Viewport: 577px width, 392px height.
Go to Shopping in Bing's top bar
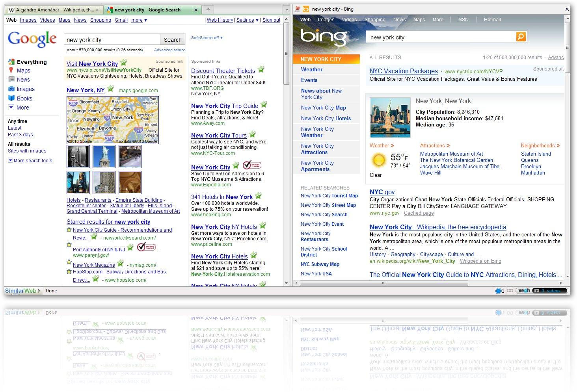(375, 20)
